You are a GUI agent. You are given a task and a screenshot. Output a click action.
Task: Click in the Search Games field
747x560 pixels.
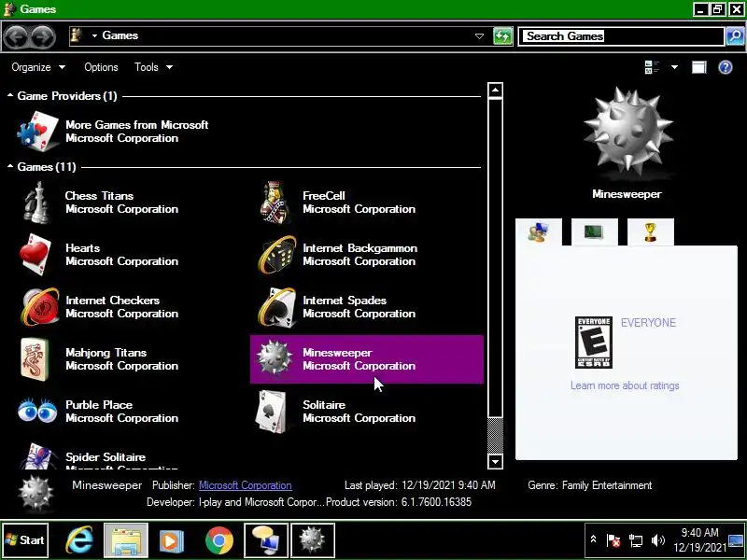(x=621, y=36)
